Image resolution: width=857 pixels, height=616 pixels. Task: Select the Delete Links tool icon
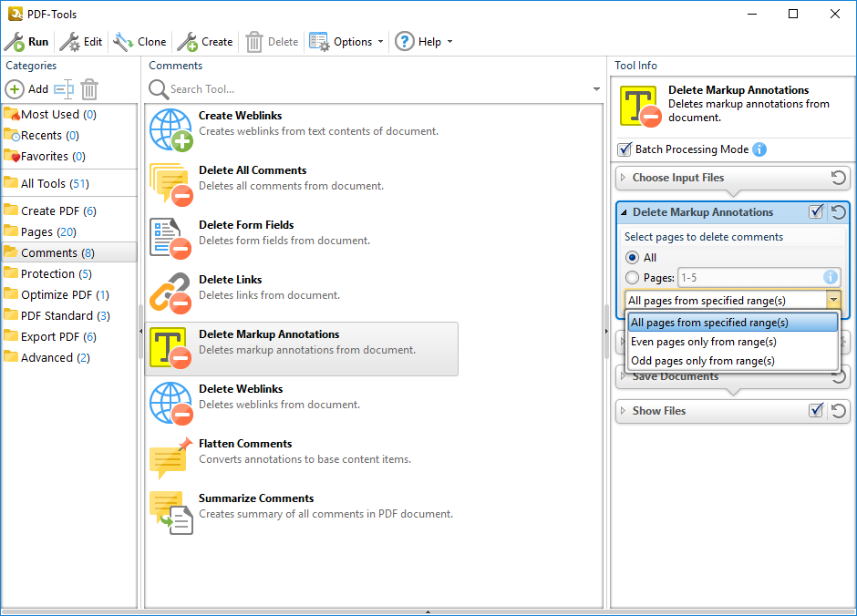click(x=170, y=293)
